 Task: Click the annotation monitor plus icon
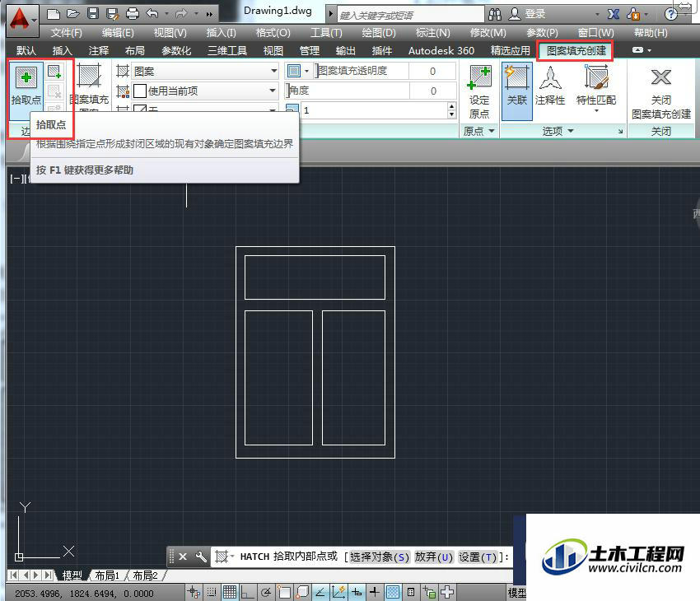[x=447, y=592]
